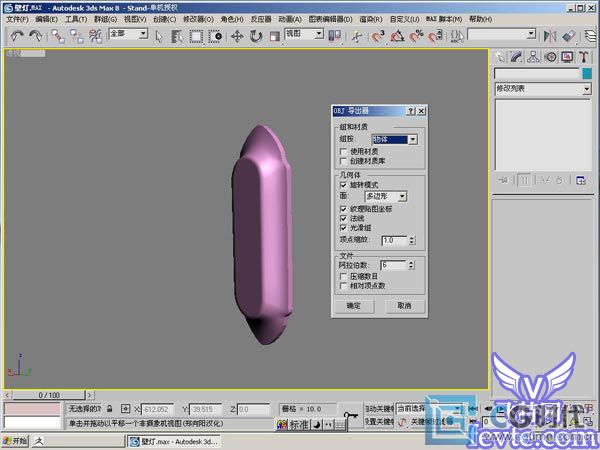Select the Unlink Selection tool
This screenshot has height=450, width=600.
coord(77,36)
